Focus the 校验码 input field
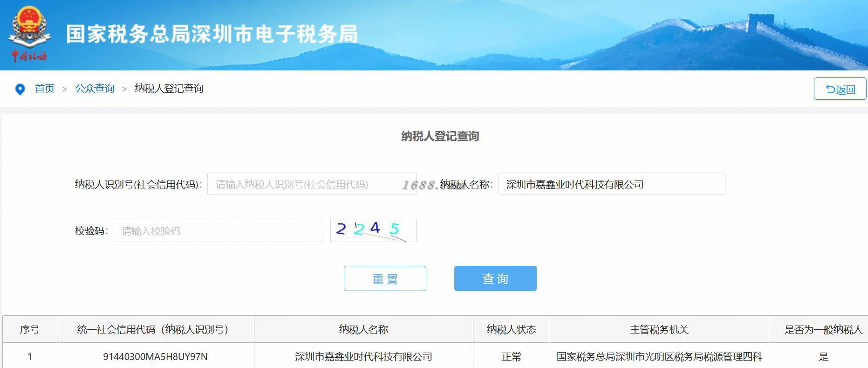The height and width of the screenshot is (368, 868). (219, 230)
